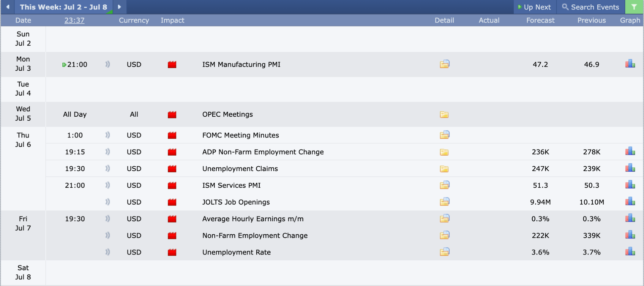The height and width of the screenshot is (286, 644).
Task: Select the Unemployment Rate event name
Action: (236, 252)
